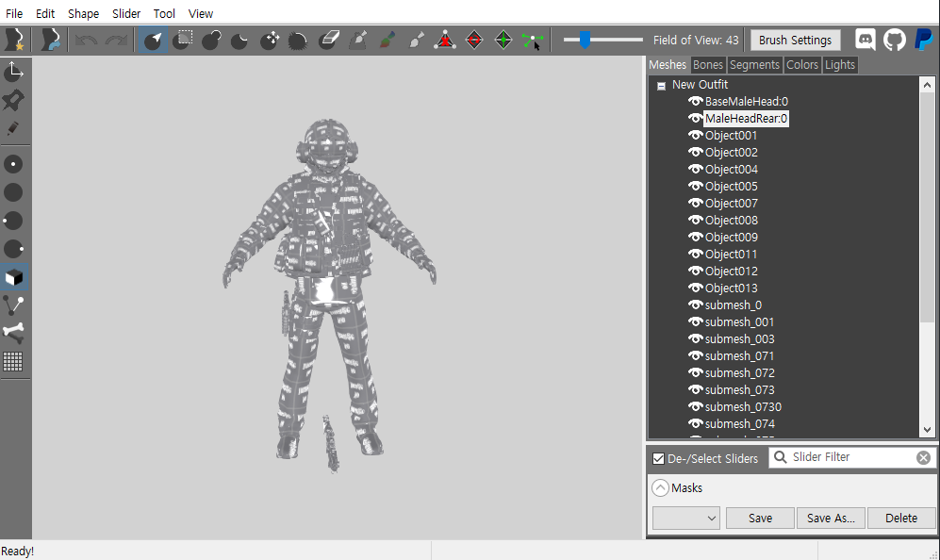
Task: Open the masks dropdown beside Save
Action: (685, 518)
